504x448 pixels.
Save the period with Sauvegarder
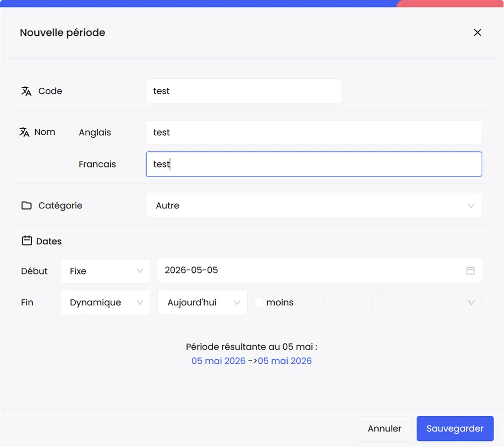click(x=455, y=429)
